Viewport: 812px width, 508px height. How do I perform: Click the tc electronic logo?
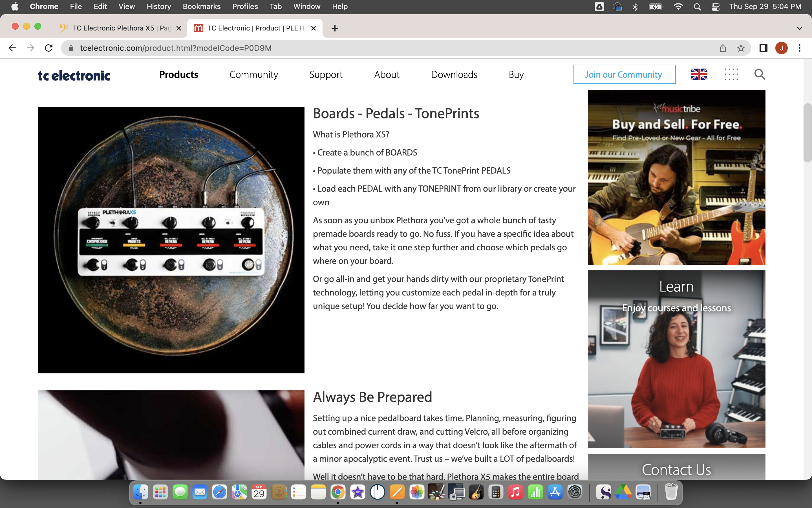tap(74, 75)
